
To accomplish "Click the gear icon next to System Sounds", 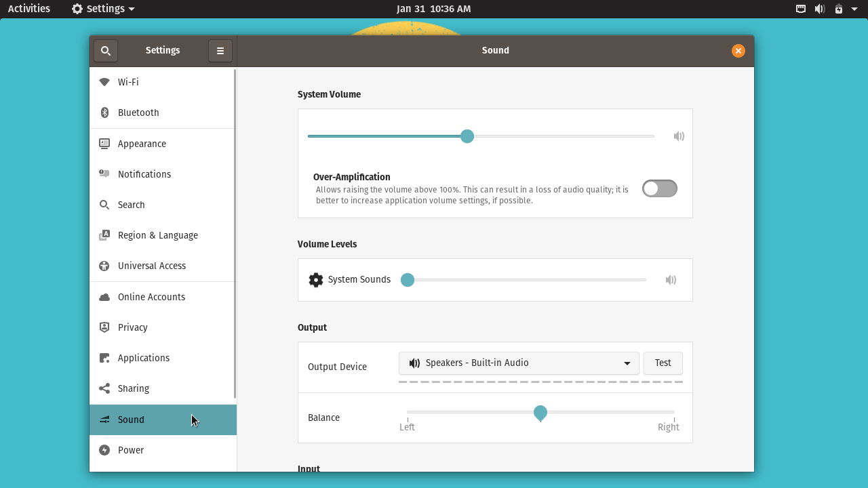I will click(x=316, y=280).
